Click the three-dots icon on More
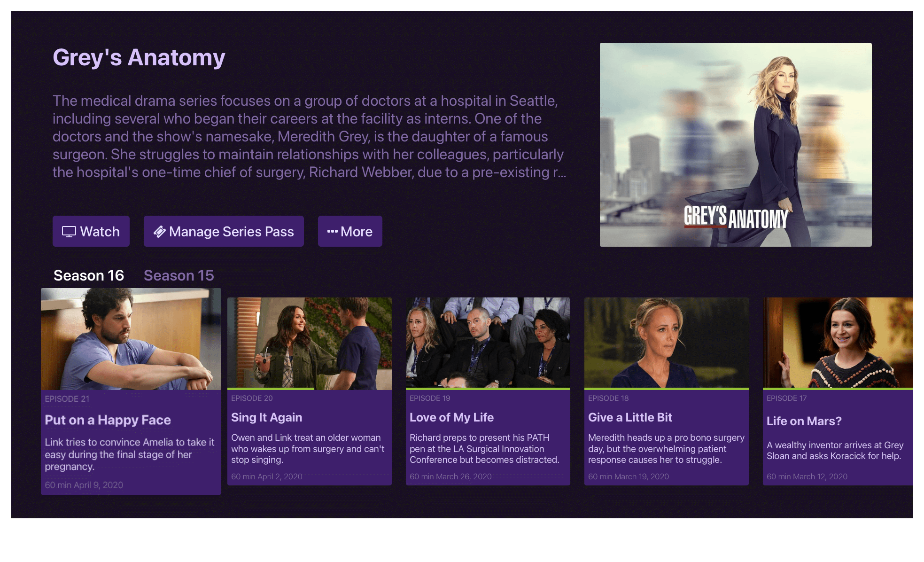The width and height of the screenshot is (924, 562). [333, 231]
